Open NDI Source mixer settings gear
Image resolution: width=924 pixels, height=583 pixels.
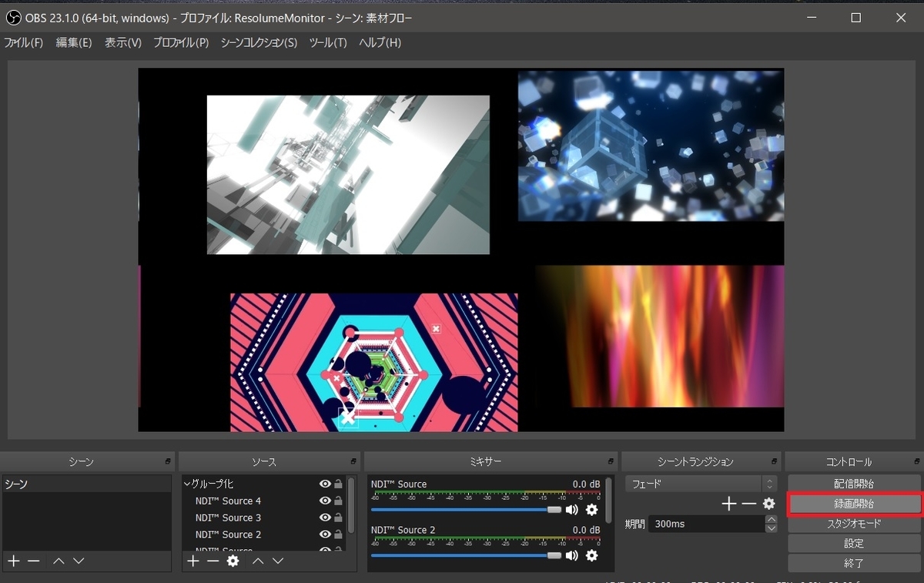[591, 510]
